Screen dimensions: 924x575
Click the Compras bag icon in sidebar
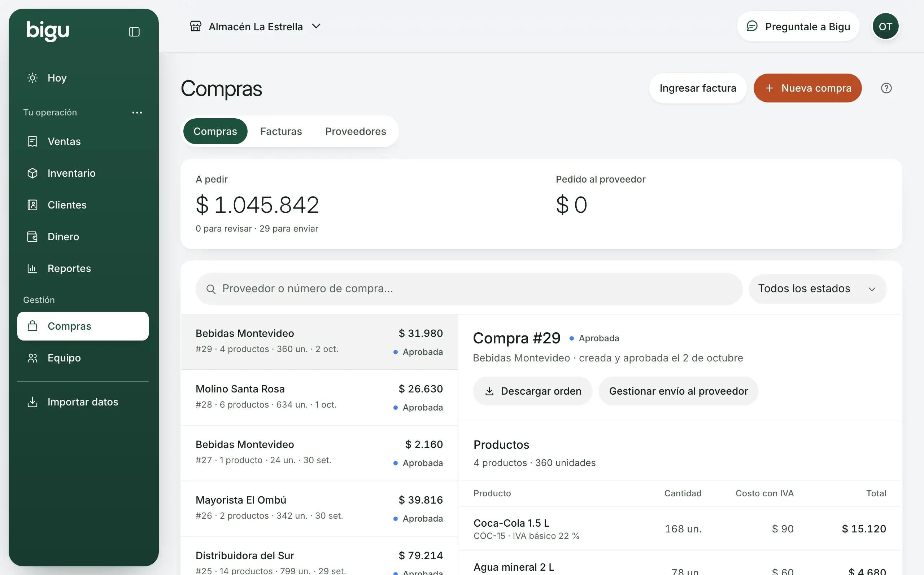(32, 326)
